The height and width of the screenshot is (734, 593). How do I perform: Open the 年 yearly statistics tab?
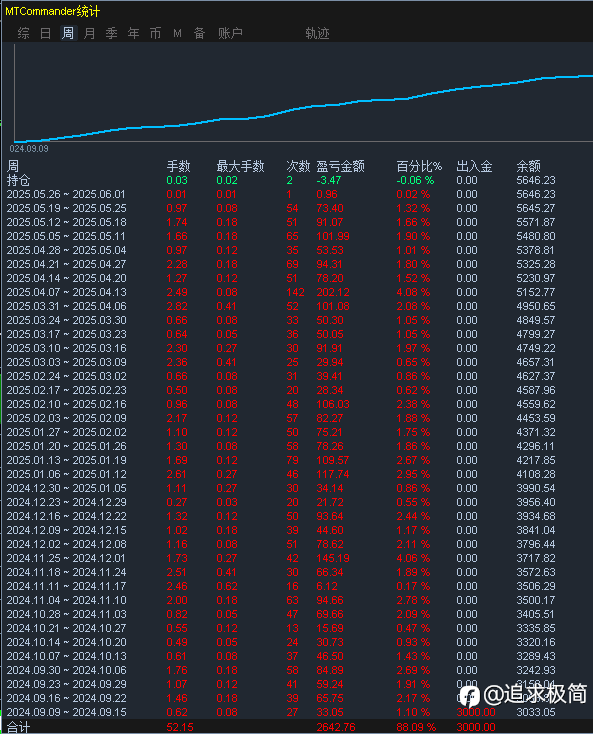tap(133, 33)
